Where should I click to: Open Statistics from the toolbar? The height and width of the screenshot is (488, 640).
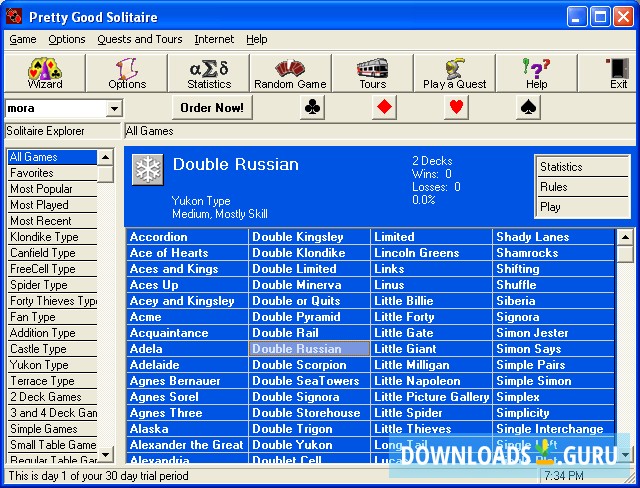pos(209,73)
